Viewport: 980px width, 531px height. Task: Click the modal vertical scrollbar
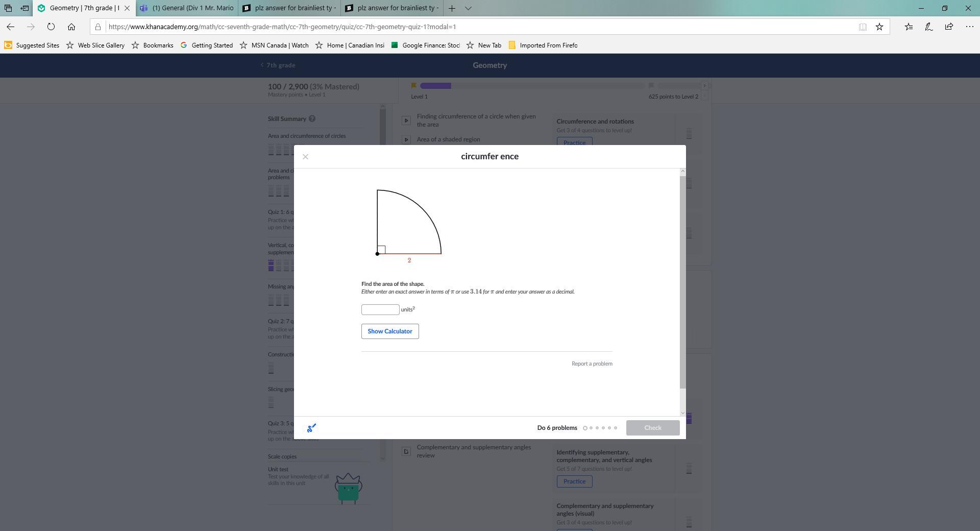coord(683,282)
